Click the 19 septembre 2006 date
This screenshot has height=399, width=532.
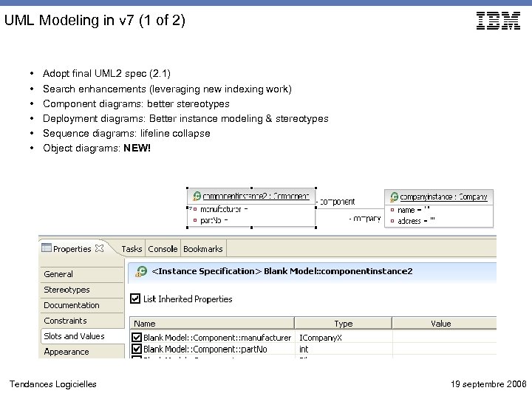pos(488,384)
